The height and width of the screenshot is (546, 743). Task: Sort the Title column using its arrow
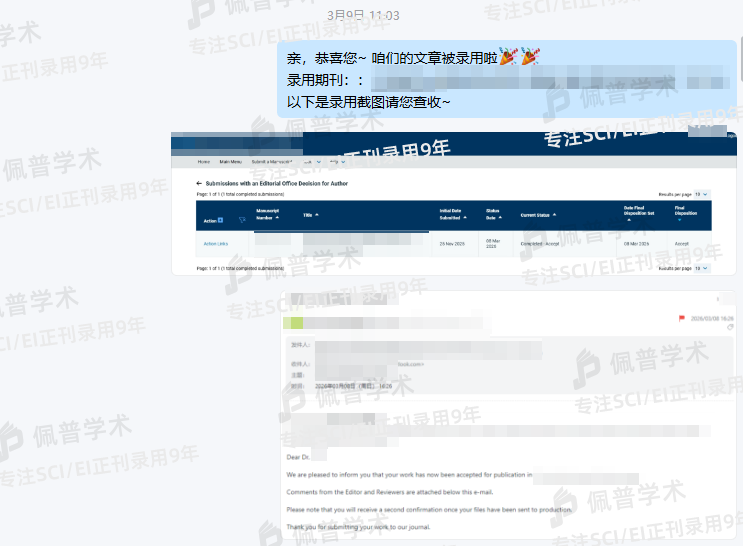click(318, 214)
